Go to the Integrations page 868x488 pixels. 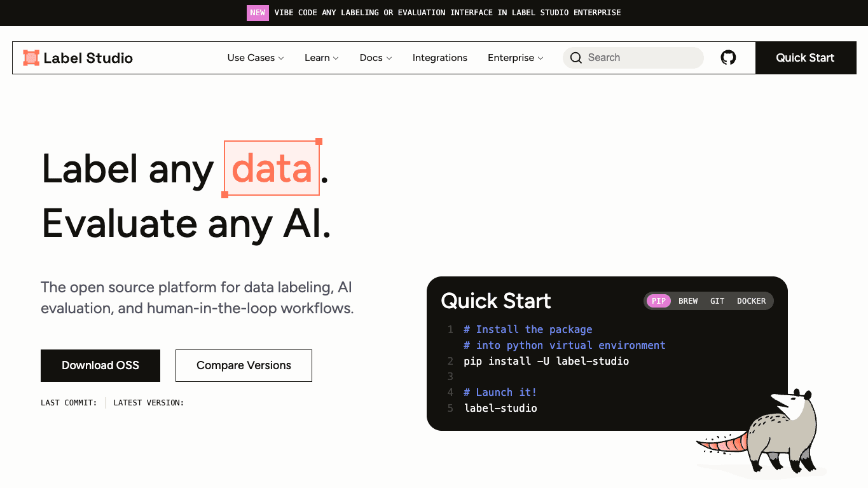point(440,58)
